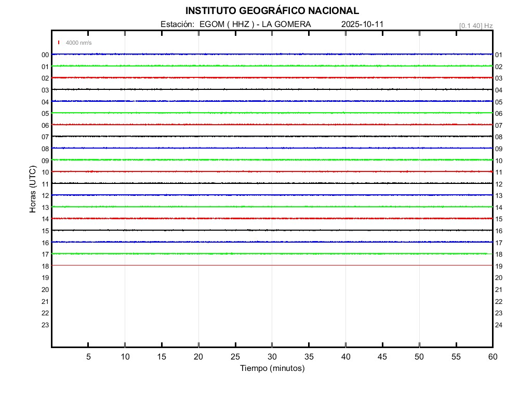
Task: Click the 23 hour label on left axis
Action: pos(45,325)
